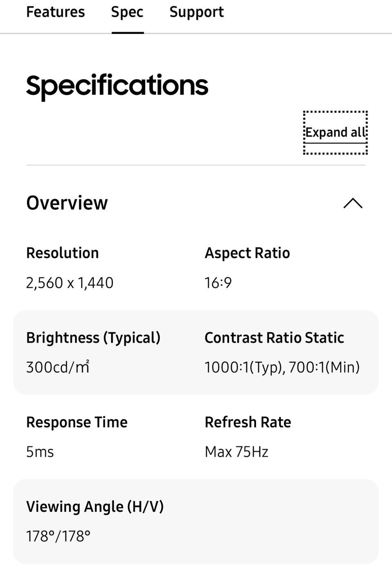Click the Response Time label
The image size is (392, 576).
(77, 422)
